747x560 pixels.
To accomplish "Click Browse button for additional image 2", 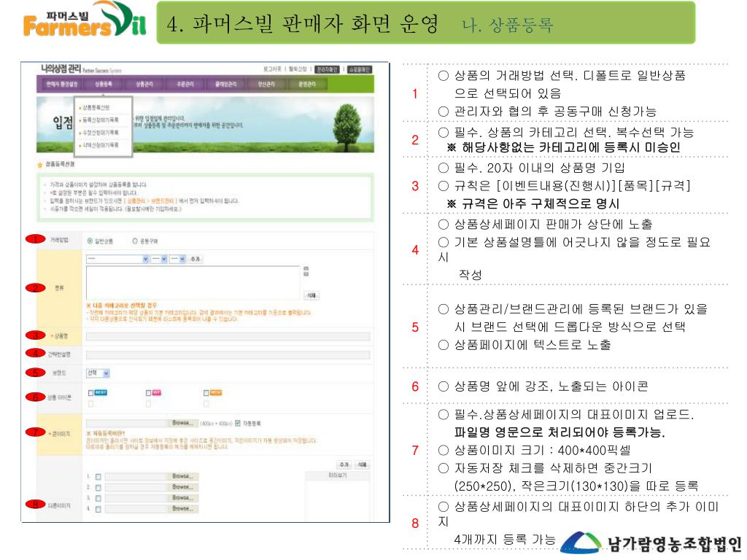I will (183, 487).
